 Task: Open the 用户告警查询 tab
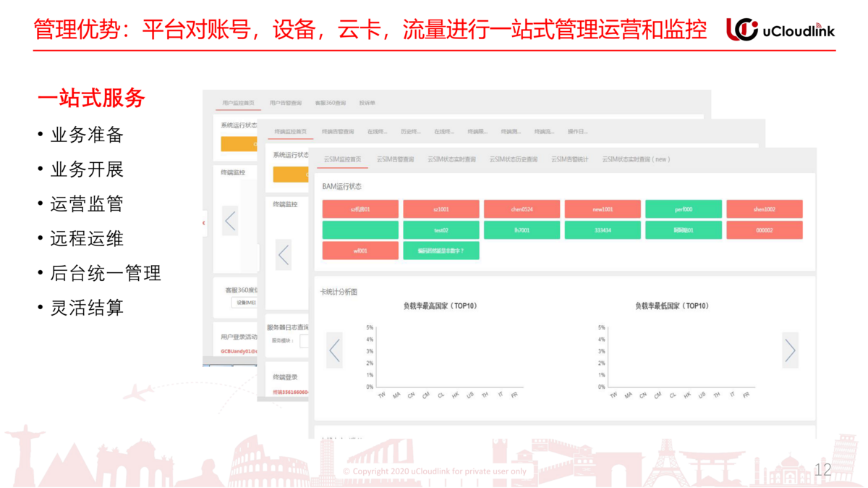click(285, 104)
